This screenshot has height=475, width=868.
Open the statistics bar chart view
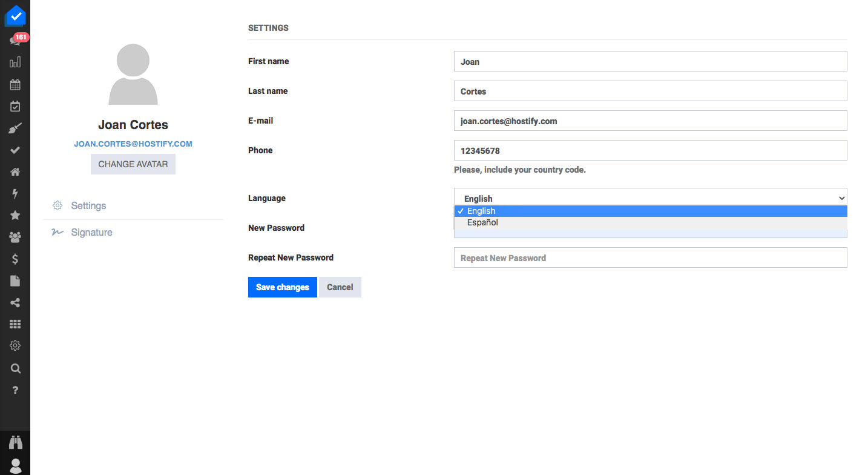click(x=15, y=62)
